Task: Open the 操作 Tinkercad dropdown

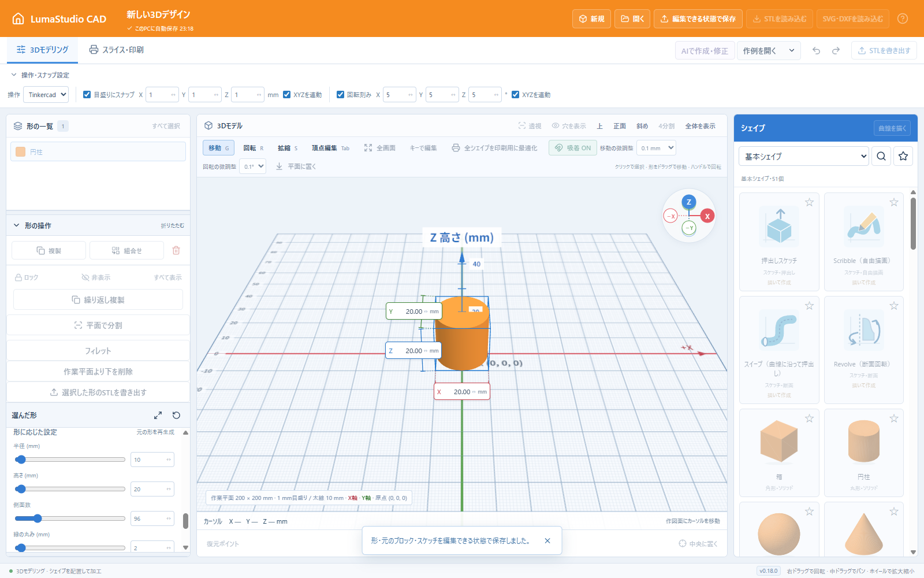Action: click(x=46, y=95)
